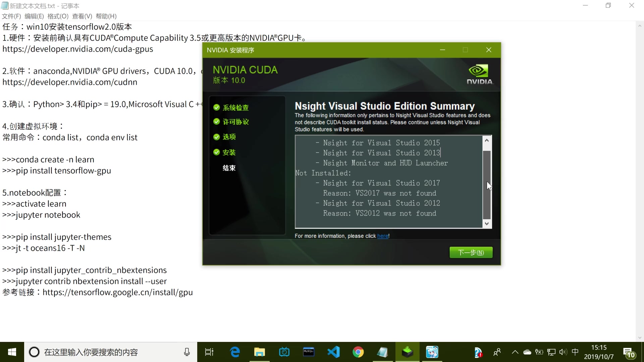Select the NVIDIA installer taskbar icon
This screenshot has height=362, width=644.
[407, 352]
